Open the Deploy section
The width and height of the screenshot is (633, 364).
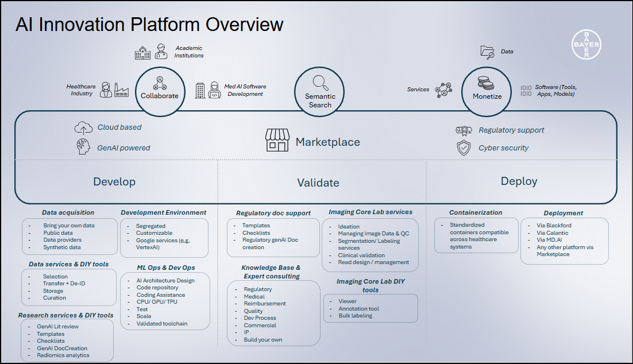pos(519,181)
